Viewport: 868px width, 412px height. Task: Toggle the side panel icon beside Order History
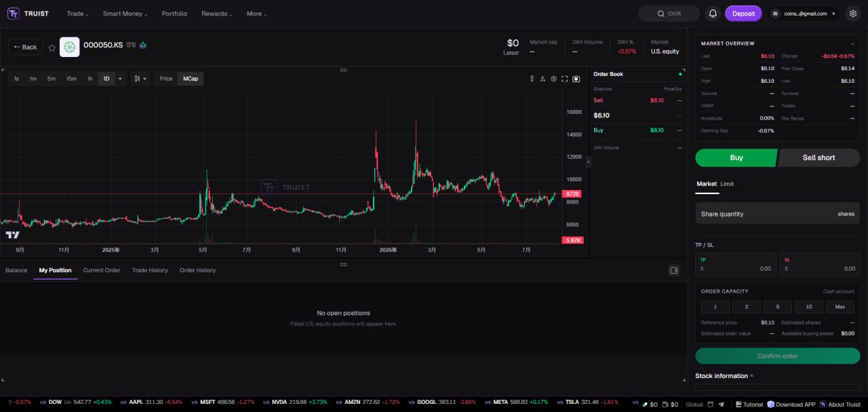coord(673,270)
